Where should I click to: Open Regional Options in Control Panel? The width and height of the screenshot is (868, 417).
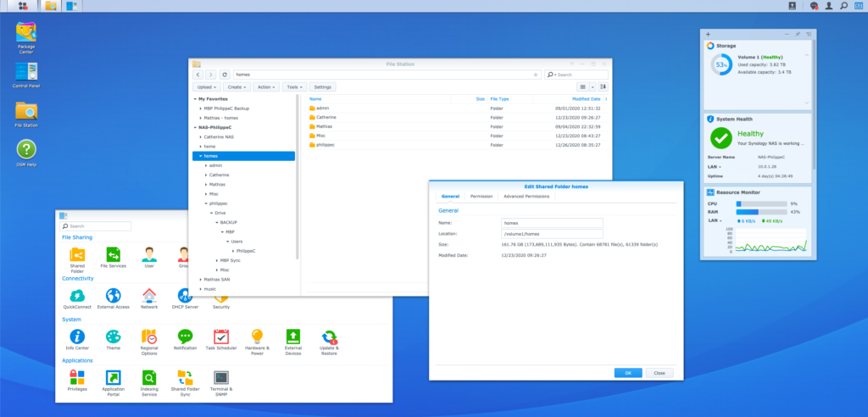(149, 342)
